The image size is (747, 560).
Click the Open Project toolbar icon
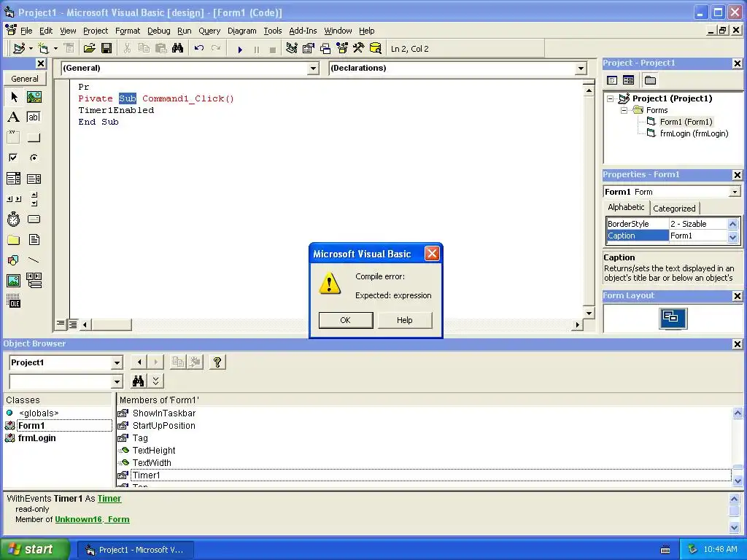89,48
